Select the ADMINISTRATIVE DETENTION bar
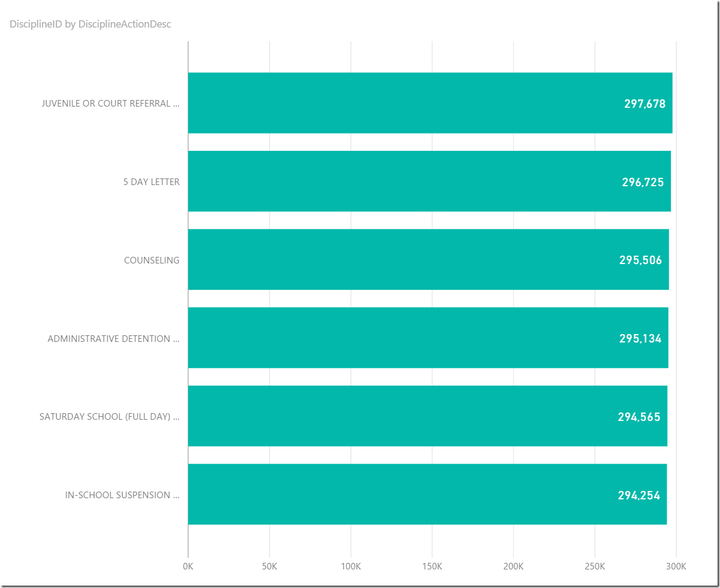The width and height of the screenshot is (720, 588). 395,338
